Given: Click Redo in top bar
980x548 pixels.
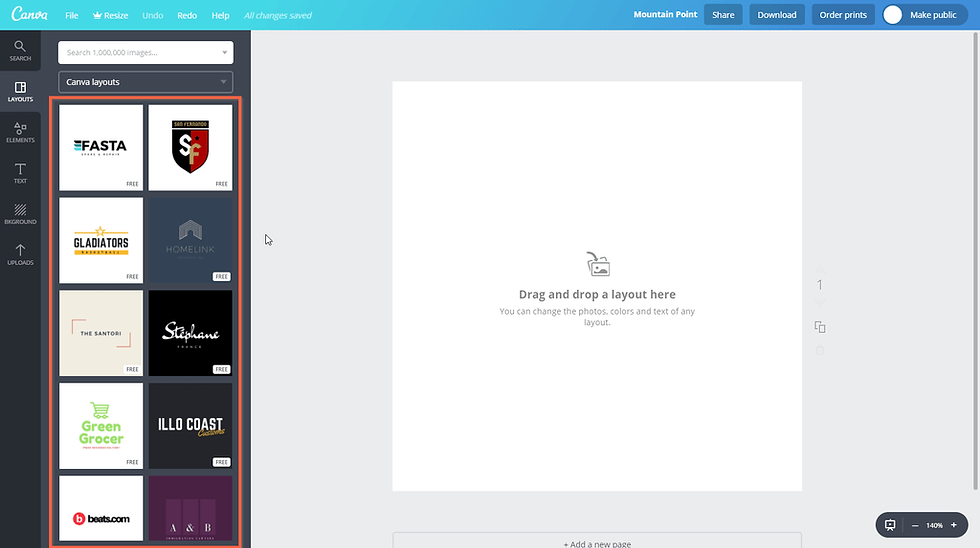Looking at the screenshot, I should pyautogui.click(x=187, y=15).
